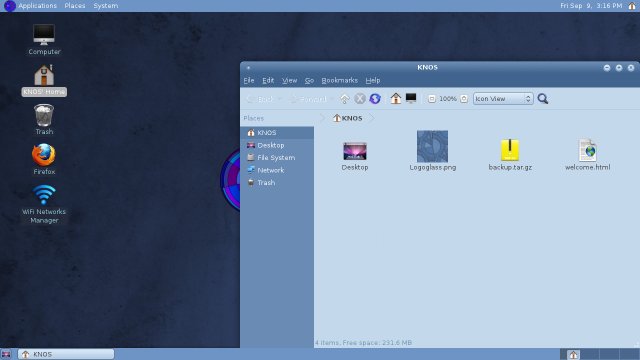Open the Help menu

(x=373, y=80)
